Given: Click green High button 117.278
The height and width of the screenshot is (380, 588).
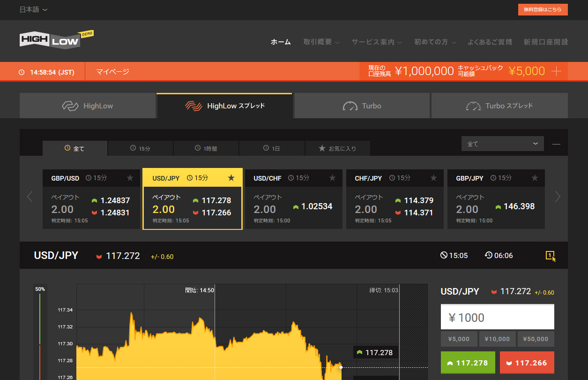Looking at the screenshot, I should click(468, 363).
